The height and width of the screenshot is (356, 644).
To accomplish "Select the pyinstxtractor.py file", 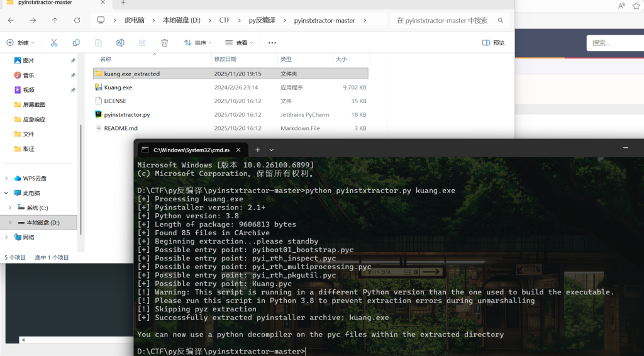I will point(126,114).
